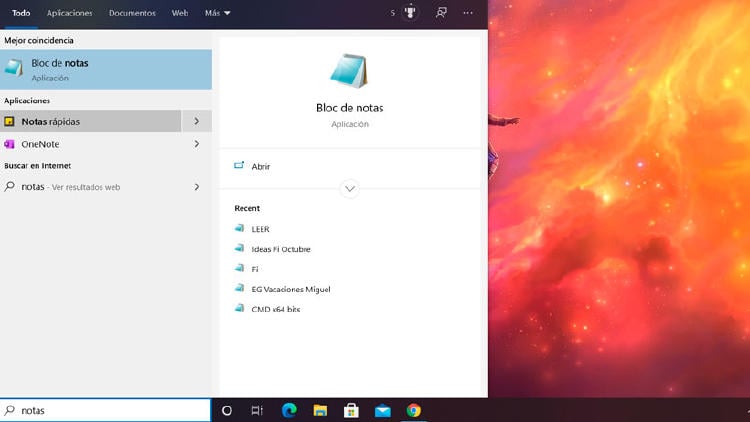This screenshot has height=422, width=750.
Task: Expand more actions chevron below Abrir
Action: (349, 188)
